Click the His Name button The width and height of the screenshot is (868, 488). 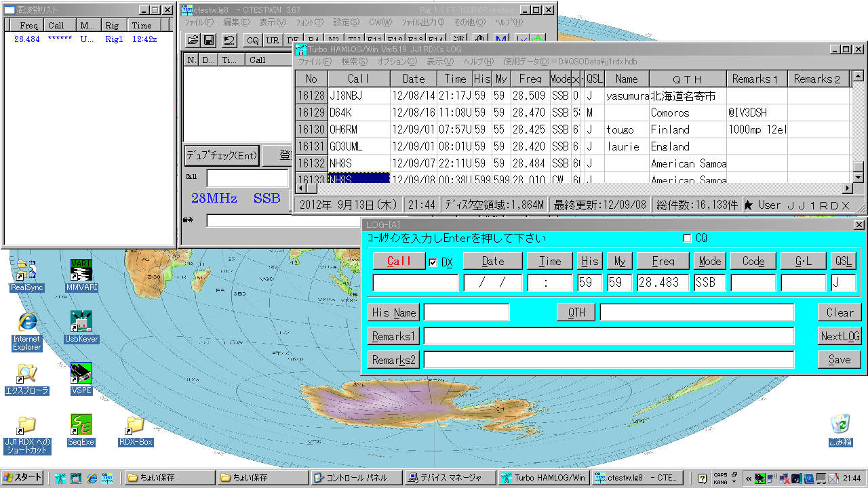tap(394, 312)
